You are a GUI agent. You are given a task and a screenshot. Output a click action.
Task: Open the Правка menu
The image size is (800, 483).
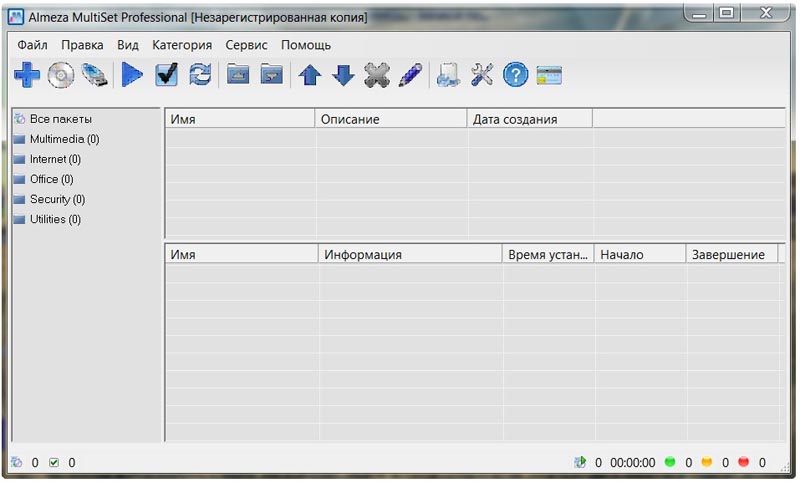(x=82, y=45)
